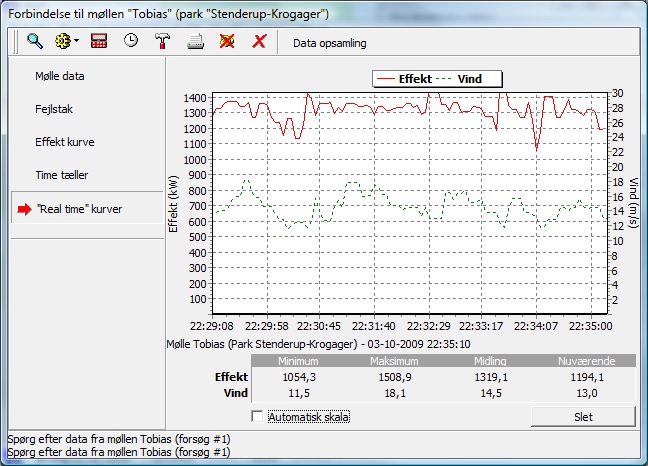Click the Slet button
Image resolution: width=648 pixels, height=466 pixels.
[583, 417]
